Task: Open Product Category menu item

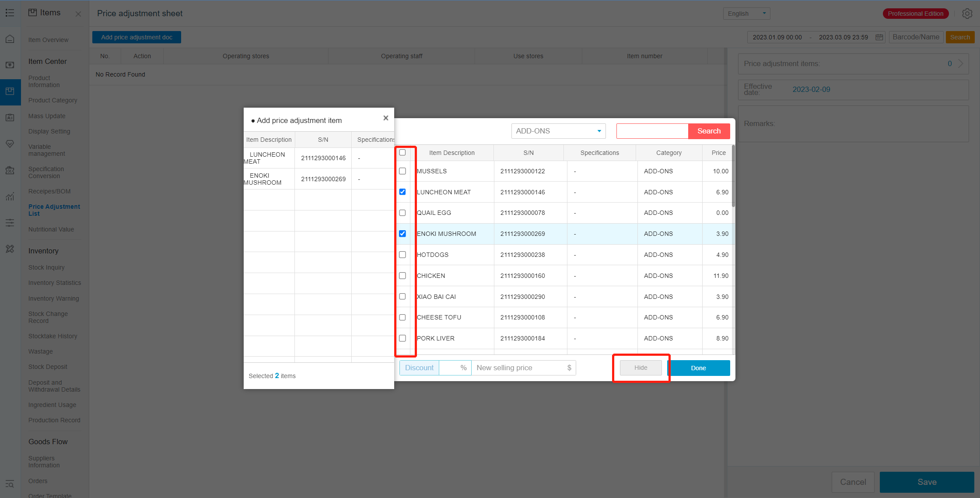Action: (x=52, y=100)
